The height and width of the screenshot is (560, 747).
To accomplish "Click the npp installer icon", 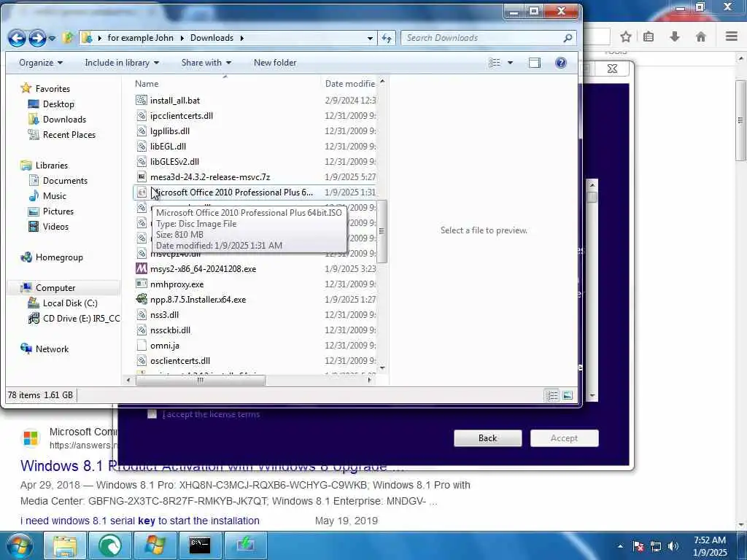I will click(141, 299).
